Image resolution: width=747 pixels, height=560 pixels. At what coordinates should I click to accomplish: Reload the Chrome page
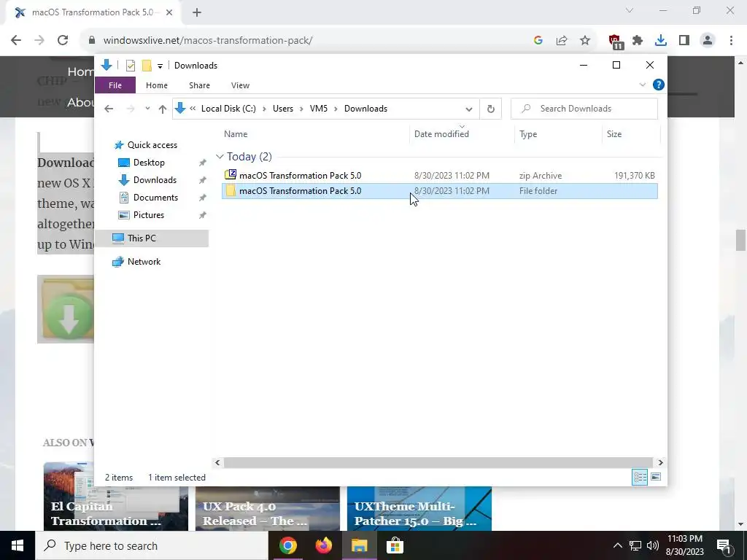pyautogui.click(x=63, y=40)
